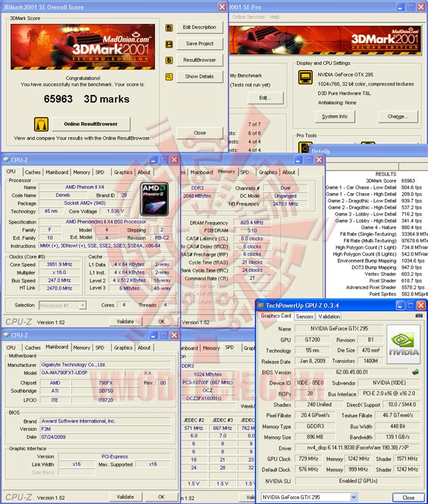Click the DRAM Frequency value 823.4 MHz
Screen dimensions: 428x504
[x=252, y=222]
